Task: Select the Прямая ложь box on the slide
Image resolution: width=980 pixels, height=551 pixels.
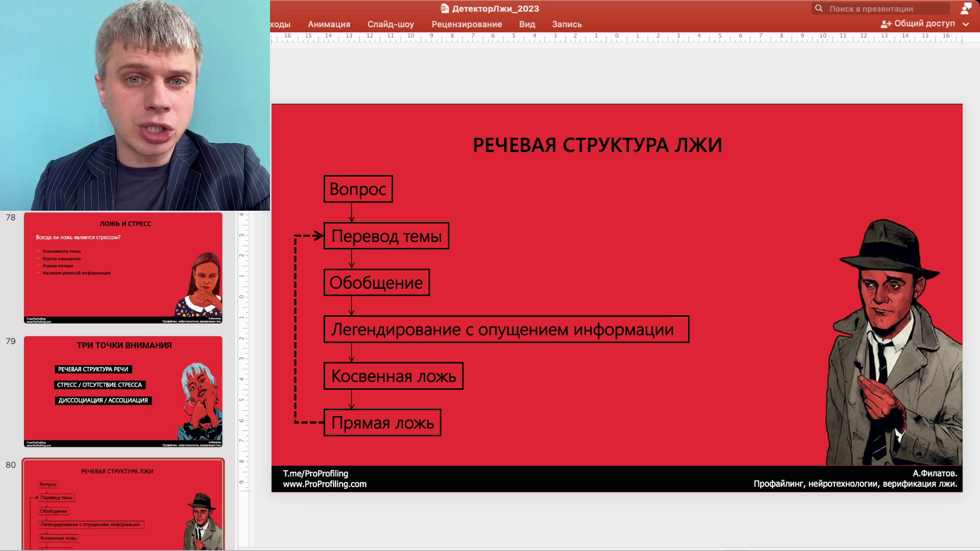Action: tap(382, 422)
